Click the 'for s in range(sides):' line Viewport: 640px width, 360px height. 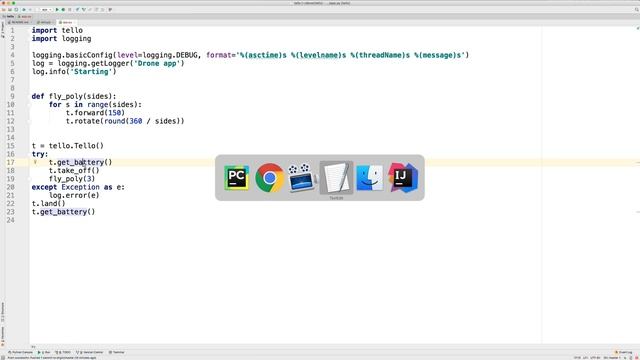pyautogui.click(x=95, y=104)
